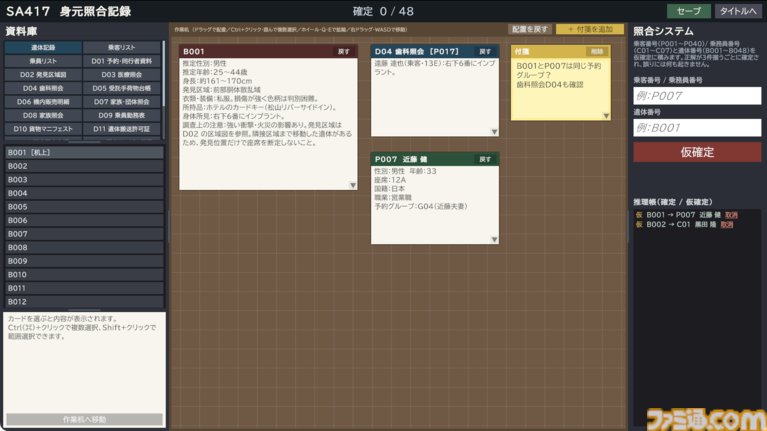
Task: Click the 確定 0 / 48 counter
Action: point(383,11)
